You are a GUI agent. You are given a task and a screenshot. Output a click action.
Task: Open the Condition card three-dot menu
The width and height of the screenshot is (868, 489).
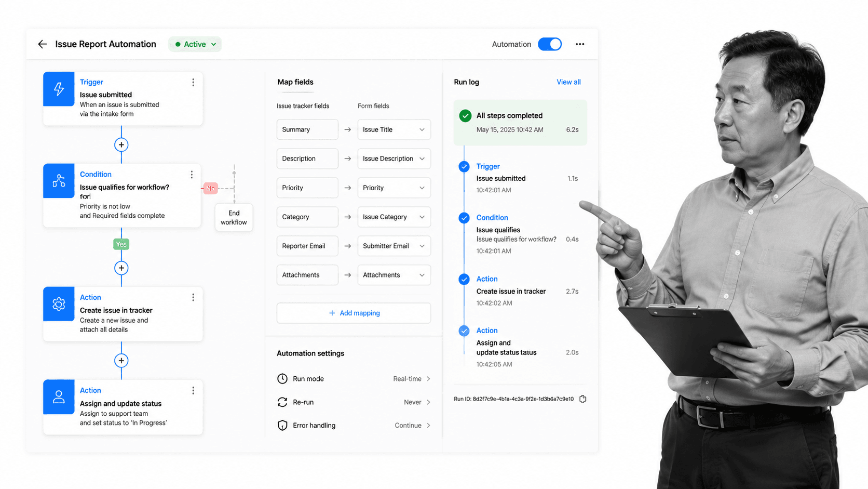click(192, 175)
